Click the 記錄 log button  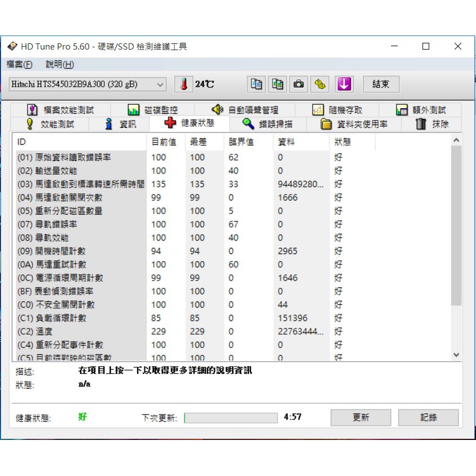click(x=428, y=417)
